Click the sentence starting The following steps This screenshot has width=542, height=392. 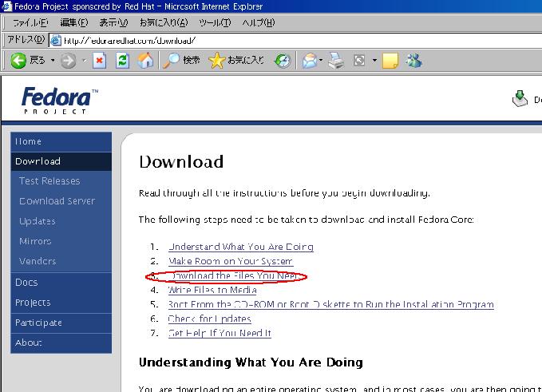[307, 220]
